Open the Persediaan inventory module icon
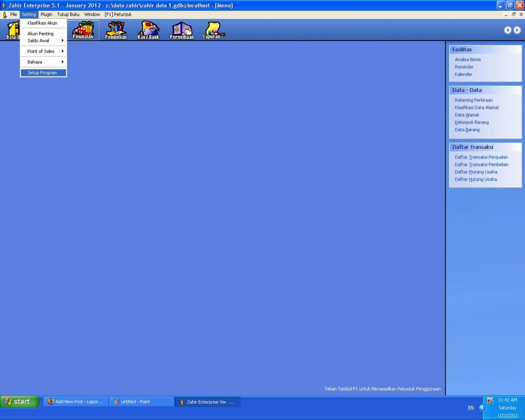The height and width of the screenshot is (420, 525). [181, 30]
